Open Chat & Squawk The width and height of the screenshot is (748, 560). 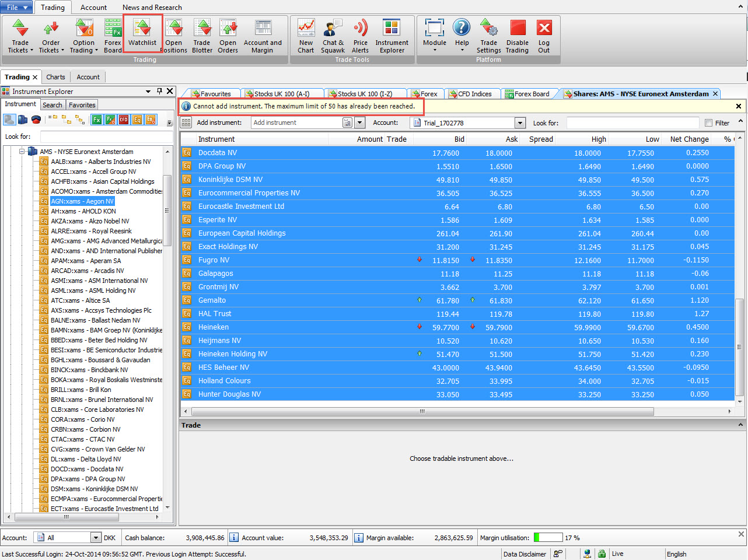333,36
